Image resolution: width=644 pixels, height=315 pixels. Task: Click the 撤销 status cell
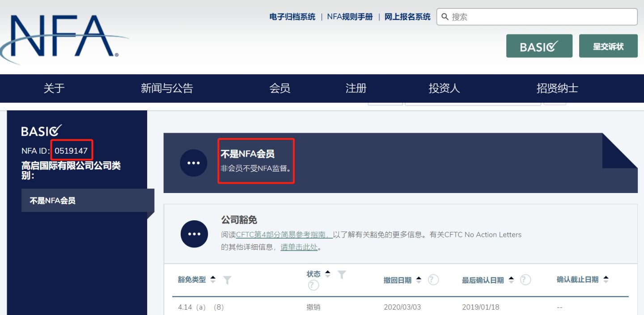click(x=314, y=307)
